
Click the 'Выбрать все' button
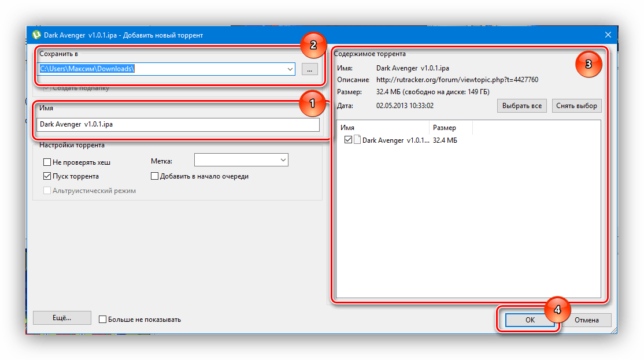521,106
